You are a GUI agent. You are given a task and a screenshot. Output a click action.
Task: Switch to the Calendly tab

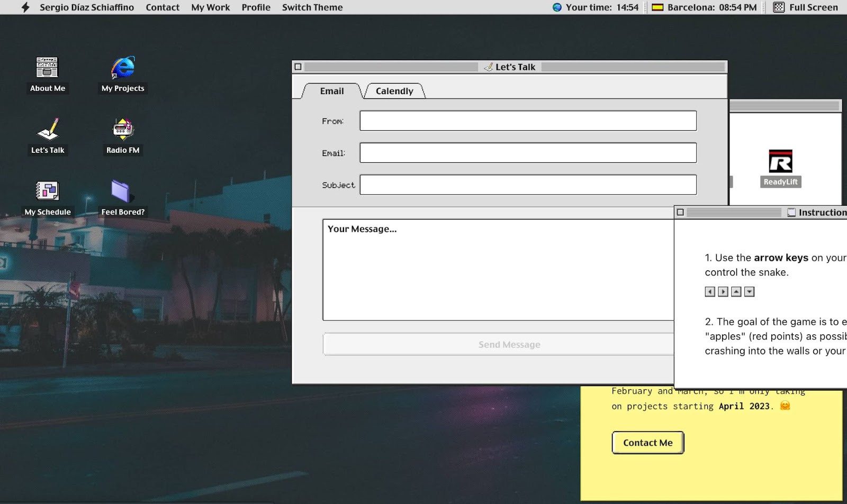click(x=394, y=91)
